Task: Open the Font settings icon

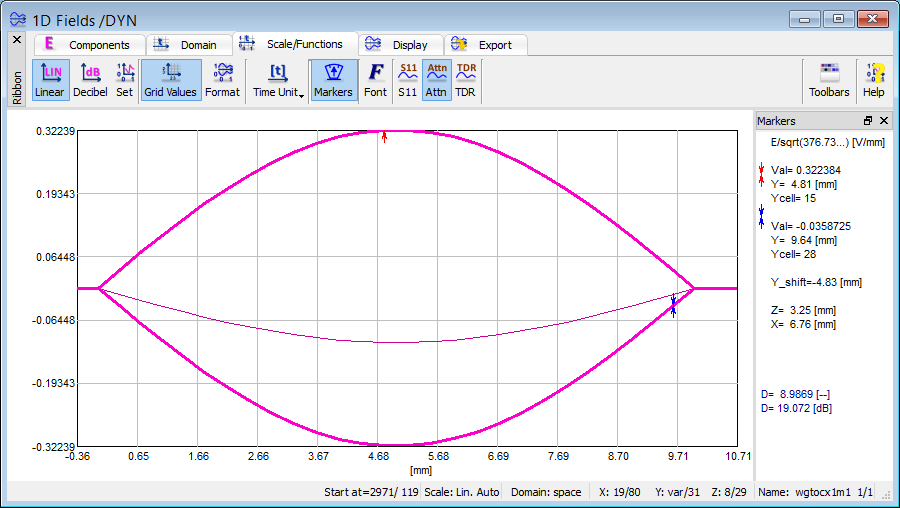Action: 375,80
